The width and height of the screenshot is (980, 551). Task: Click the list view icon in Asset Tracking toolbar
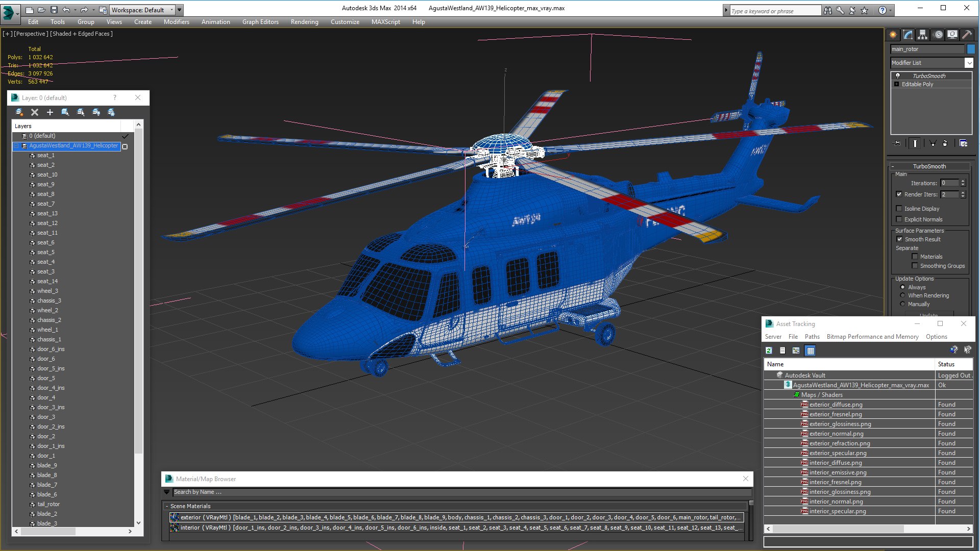(782, 350)
